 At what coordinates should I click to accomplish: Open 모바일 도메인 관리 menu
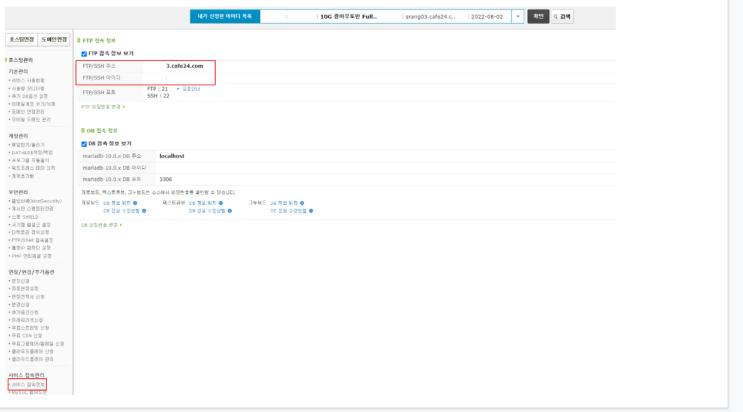31,119
